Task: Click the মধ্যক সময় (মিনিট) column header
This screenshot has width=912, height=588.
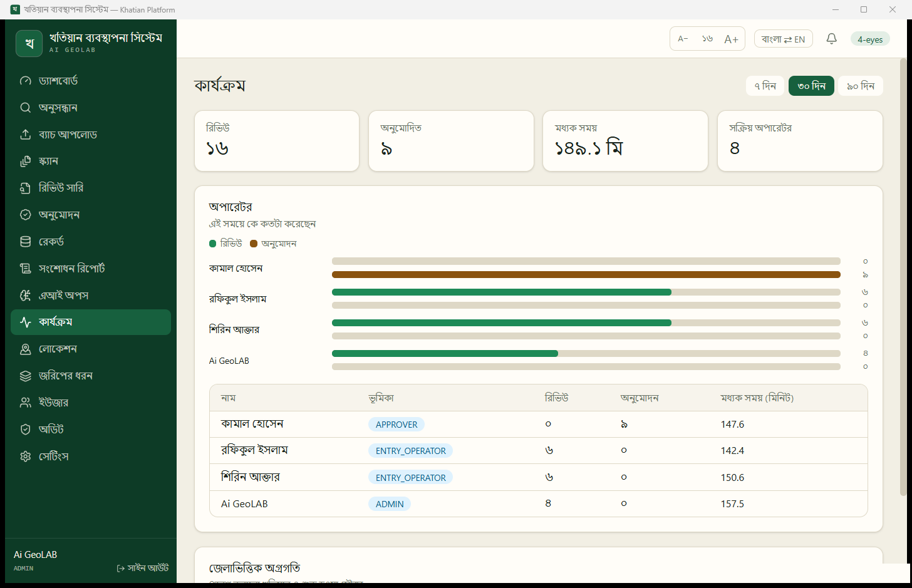Action: tap(757, 398)
